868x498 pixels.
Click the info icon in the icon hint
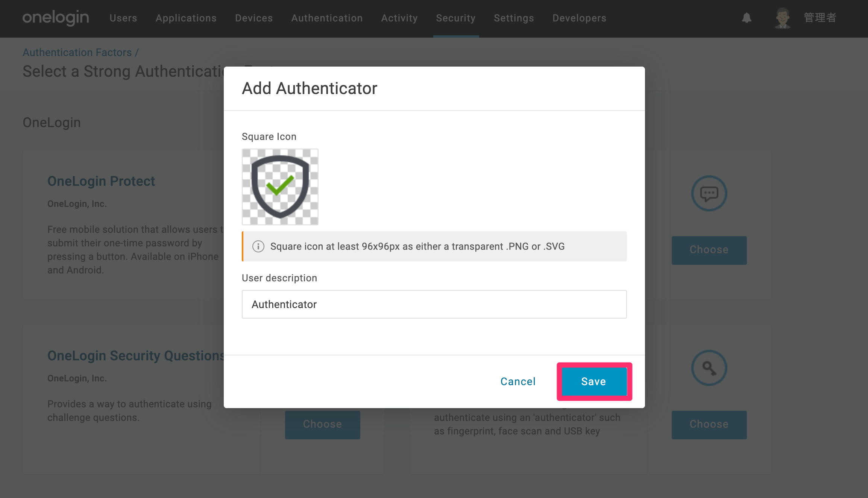coord(258,246)
